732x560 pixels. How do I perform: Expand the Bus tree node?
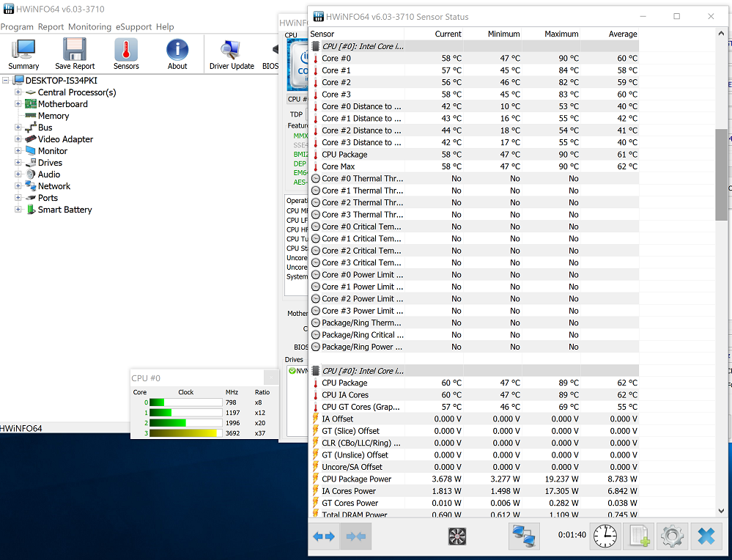tap(18, 127)
